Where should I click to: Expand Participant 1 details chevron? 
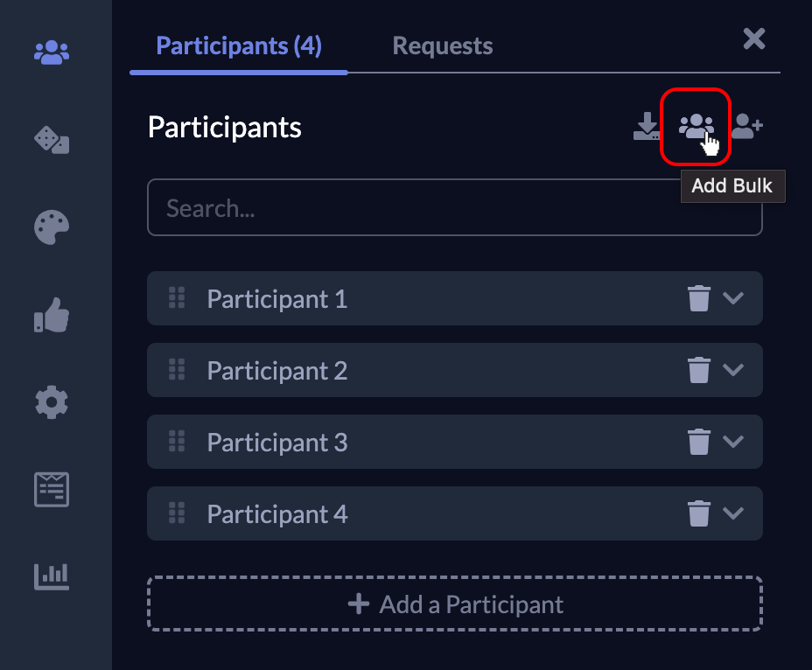733,298
